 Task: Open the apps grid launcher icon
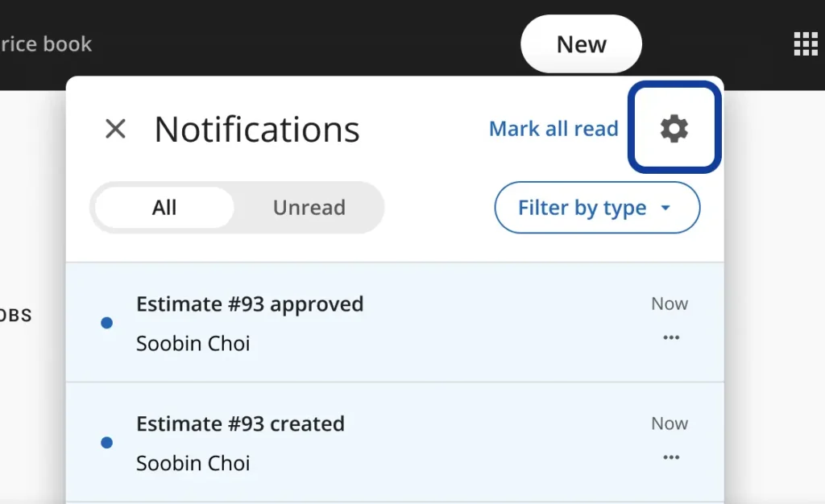pyautogui.click(x=805, y=44)
